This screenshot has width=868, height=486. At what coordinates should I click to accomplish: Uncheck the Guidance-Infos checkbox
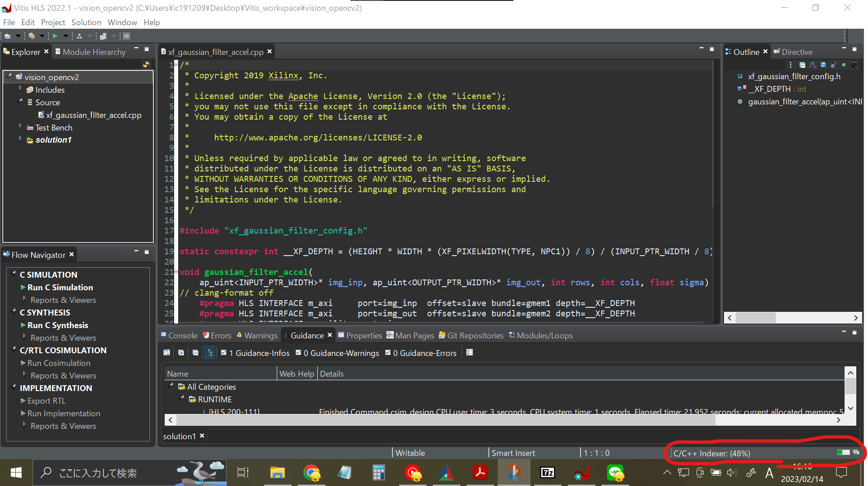tap(224, 353)
